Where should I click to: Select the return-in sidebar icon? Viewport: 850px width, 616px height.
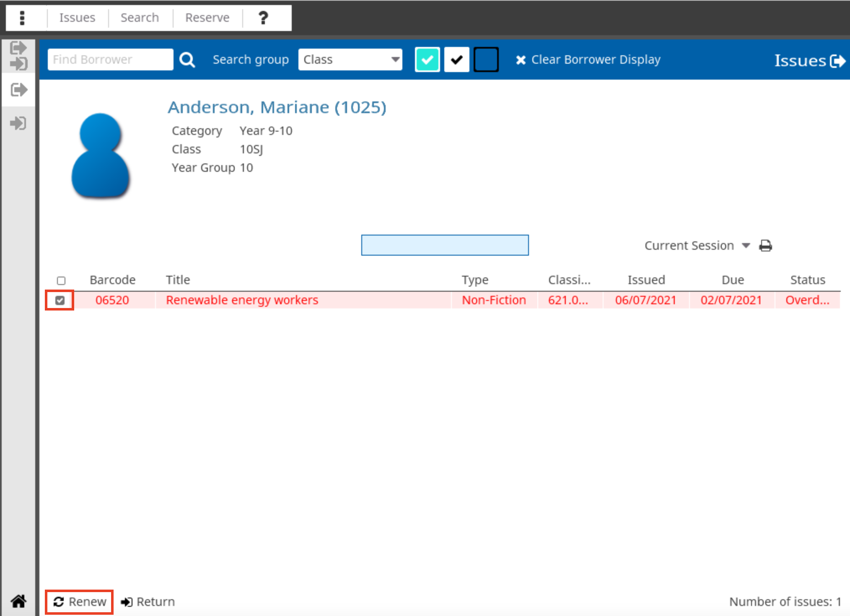(18, 123)
